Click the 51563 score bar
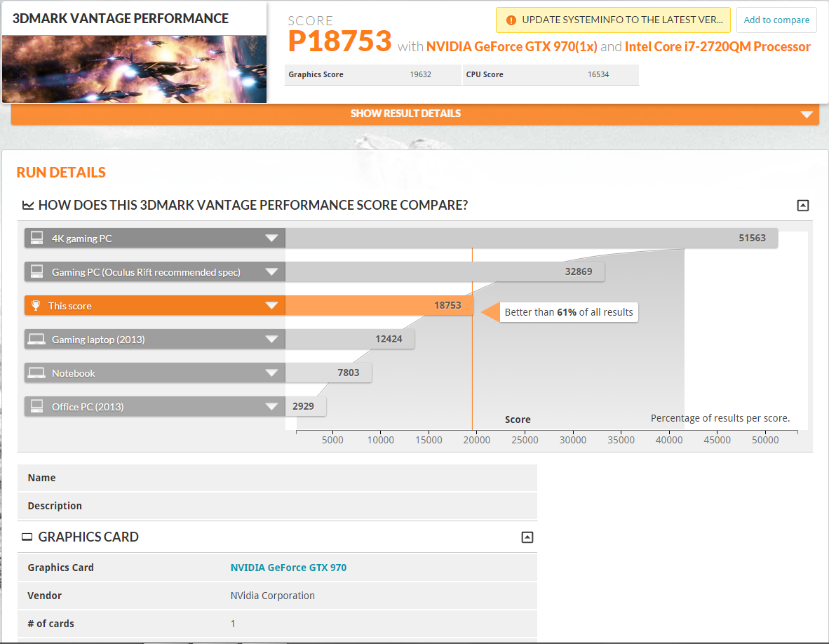This screenshot has width=829, height=644. point(532,238)
